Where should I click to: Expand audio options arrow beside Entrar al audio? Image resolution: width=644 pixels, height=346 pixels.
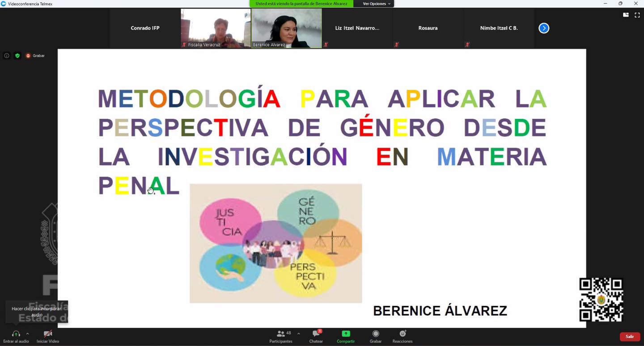point(27,333)
